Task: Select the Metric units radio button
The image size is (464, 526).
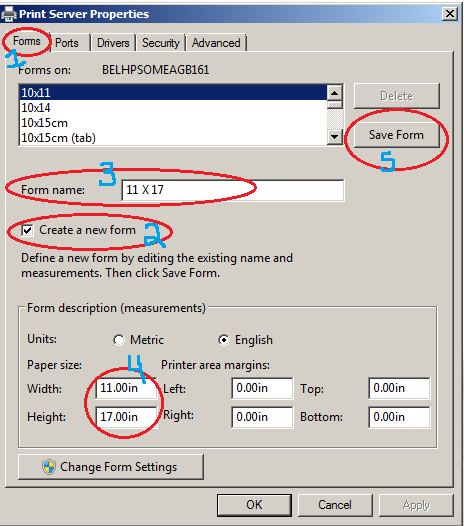Action: point(119,340)
